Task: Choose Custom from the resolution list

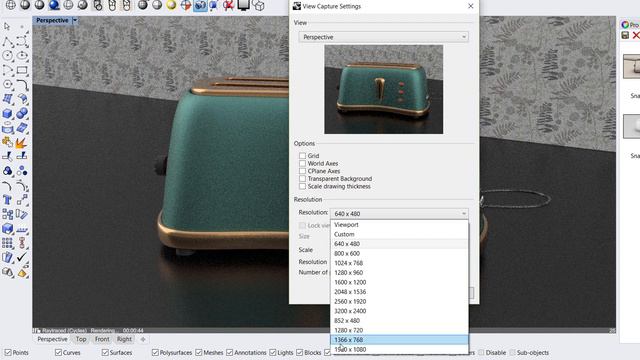Action: pos(399,234)
